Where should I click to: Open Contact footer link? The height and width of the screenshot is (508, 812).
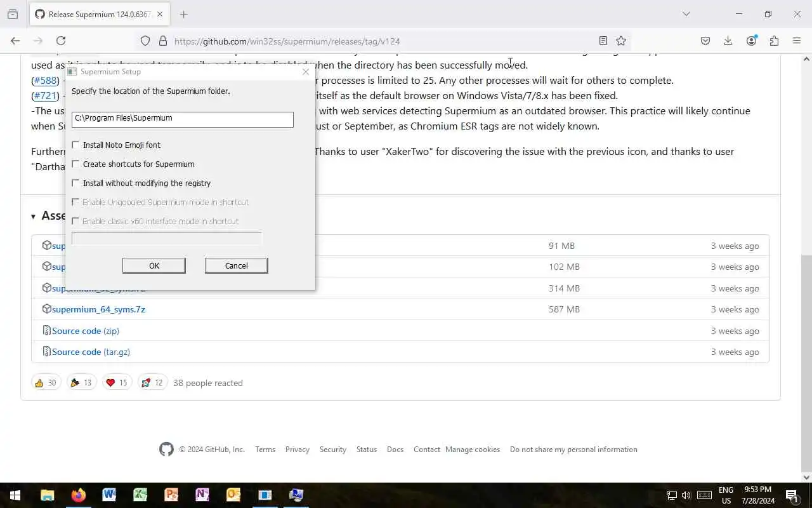click(427, 450)
